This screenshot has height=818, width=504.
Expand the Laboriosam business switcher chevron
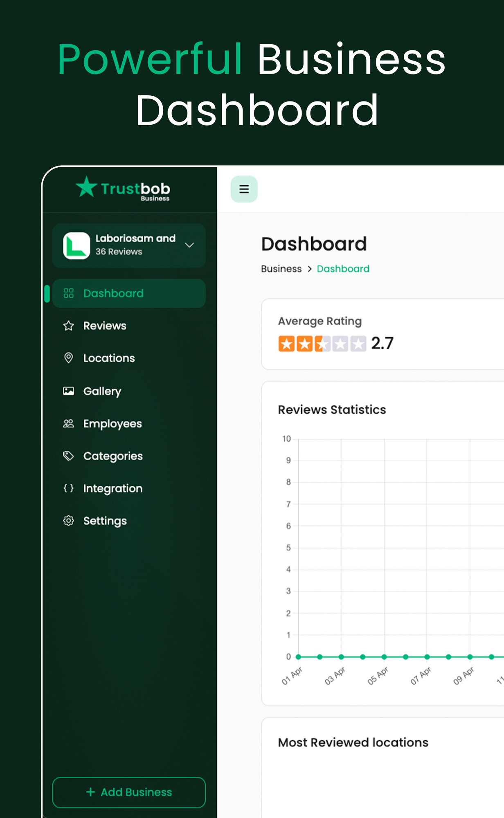[x=189, y=245]
